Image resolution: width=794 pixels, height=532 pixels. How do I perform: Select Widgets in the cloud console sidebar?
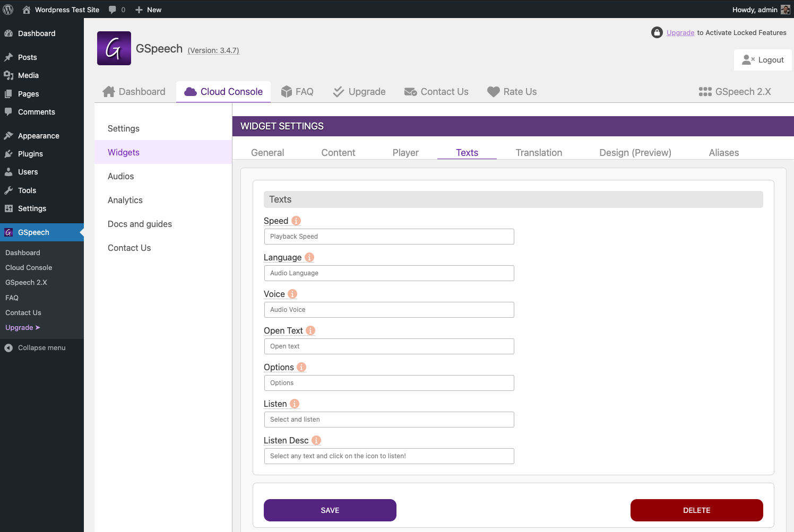[163, 152]
